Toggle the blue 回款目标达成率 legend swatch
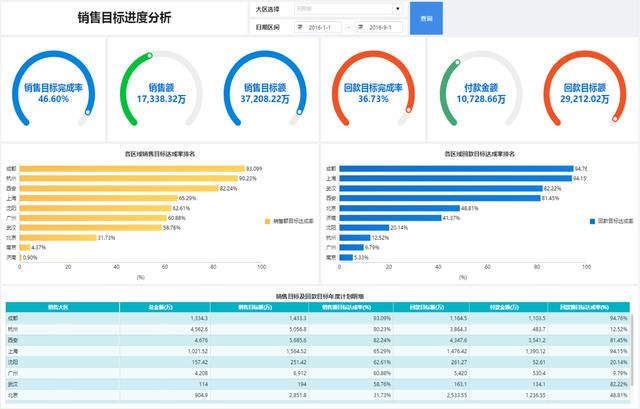640x409 pixels. [592, 221]
